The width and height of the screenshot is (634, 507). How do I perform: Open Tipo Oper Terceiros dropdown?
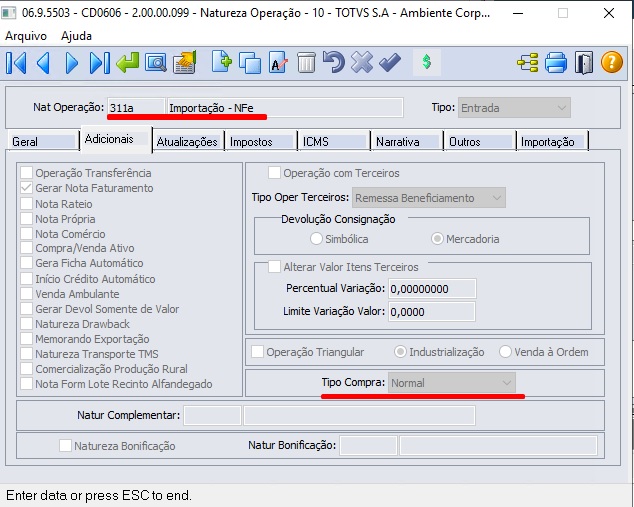(x=429, y=198)
